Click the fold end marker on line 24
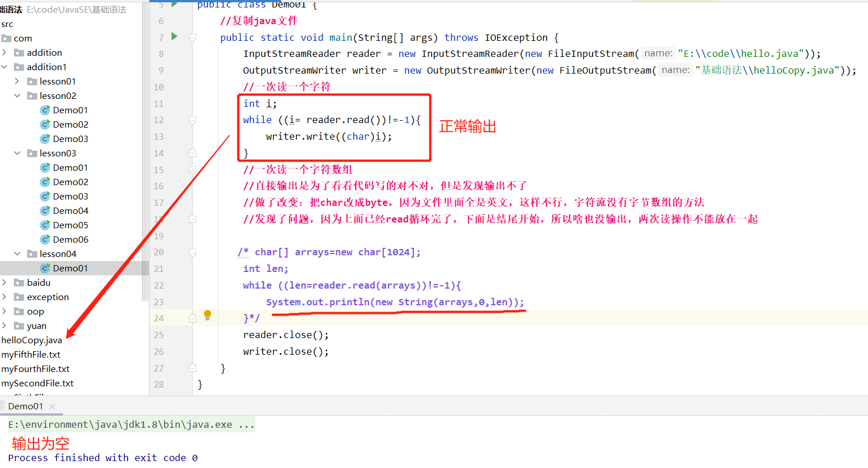This screenshot has width=868, height=468. pos(193,318)
